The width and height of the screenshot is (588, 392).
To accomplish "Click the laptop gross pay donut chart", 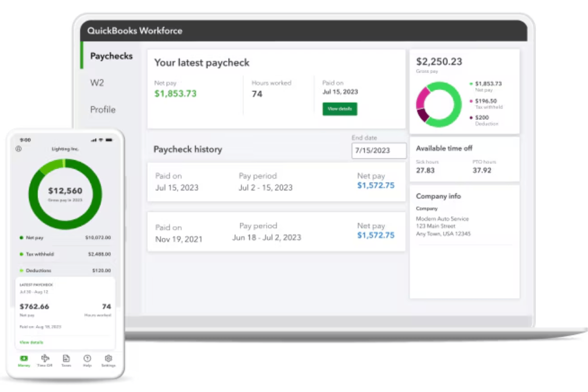I will [x=439, y=104].
